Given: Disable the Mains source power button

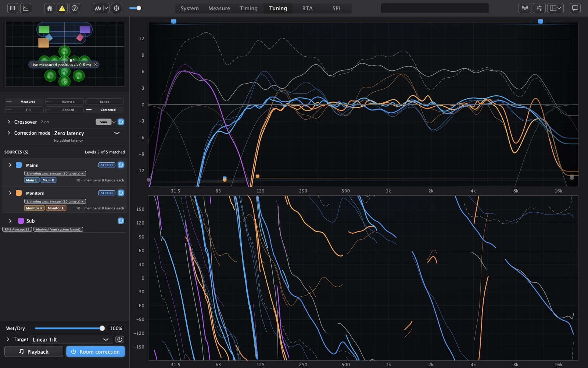Looking at the screenshot, I should pos(121,165).
